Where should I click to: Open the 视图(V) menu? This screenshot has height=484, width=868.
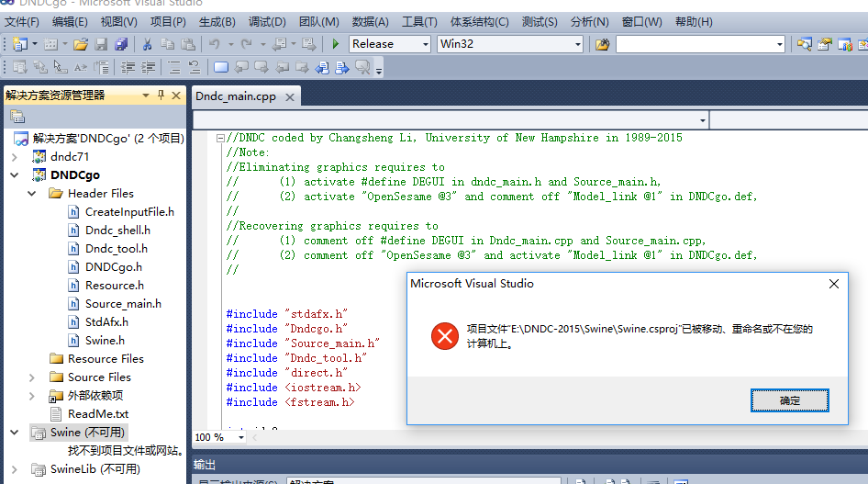point(118,22)
